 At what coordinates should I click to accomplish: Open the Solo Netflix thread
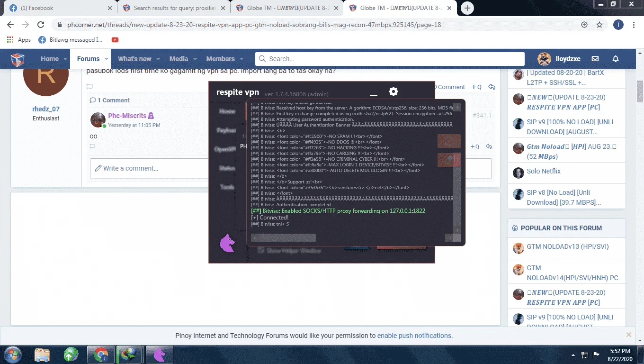point(544,171)
